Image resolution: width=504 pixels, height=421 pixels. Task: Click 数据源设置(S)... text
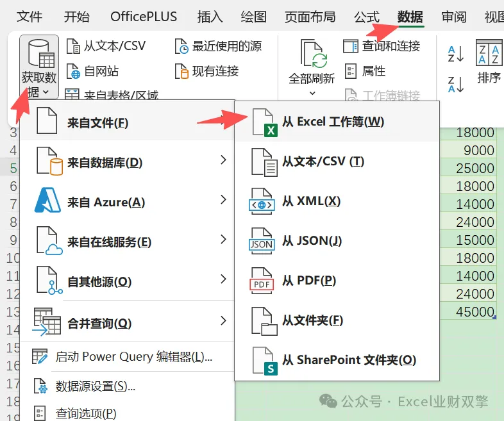click(95, 386)
